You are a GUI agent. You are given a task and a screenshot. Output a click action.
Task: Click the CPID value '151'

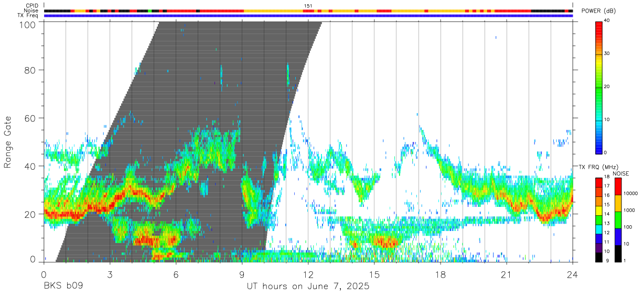308,6
